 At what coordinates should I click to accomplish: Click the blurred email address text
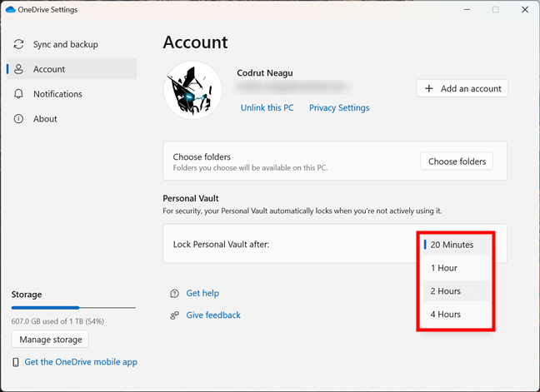click(x=292, y=87)
